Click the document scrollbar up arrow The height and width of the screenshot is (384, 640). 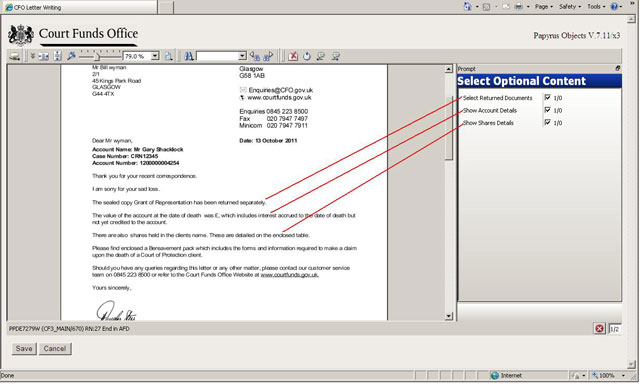pyautogui.click(x=449, y=69)
